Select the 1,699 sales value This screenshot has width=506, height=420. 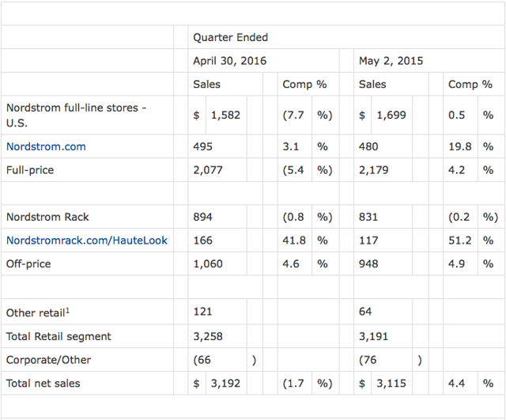(x=391, y=115)
